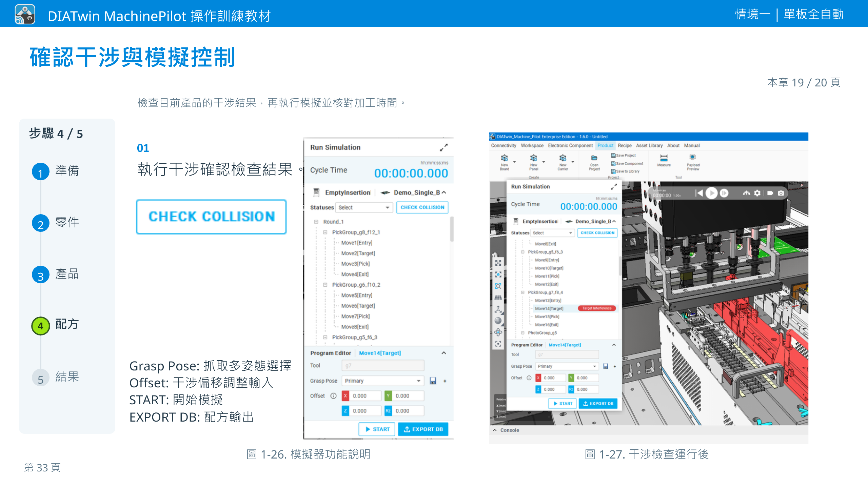Click the coordinate axes icon in viewport toolbar

point(498,309)
